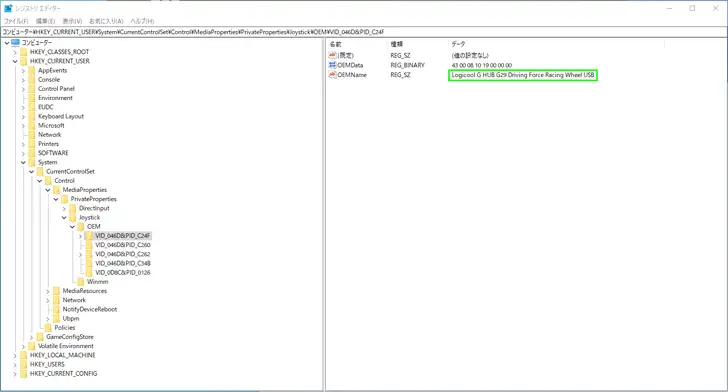Select the GameConfigStore key

[x=70, y=337]
